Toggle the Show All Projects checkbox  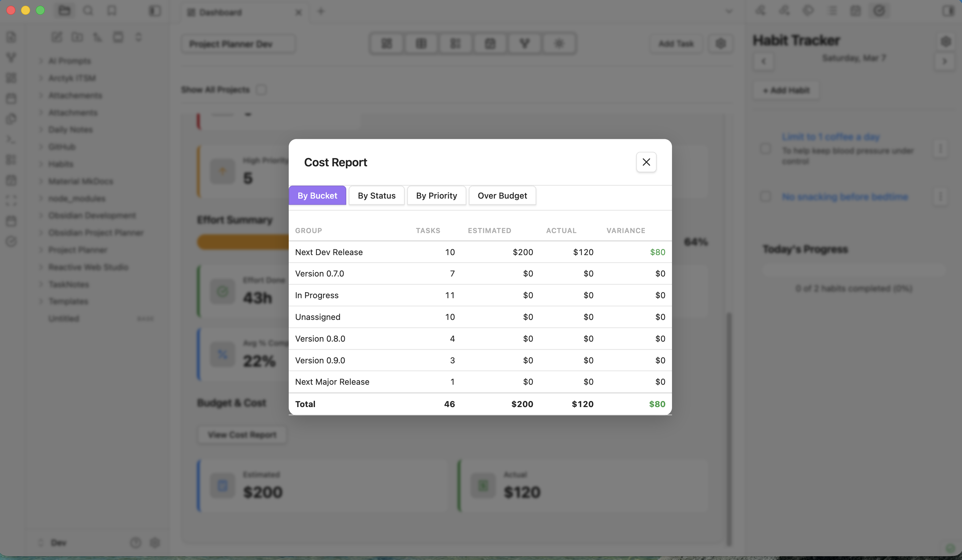click(262, 89)
